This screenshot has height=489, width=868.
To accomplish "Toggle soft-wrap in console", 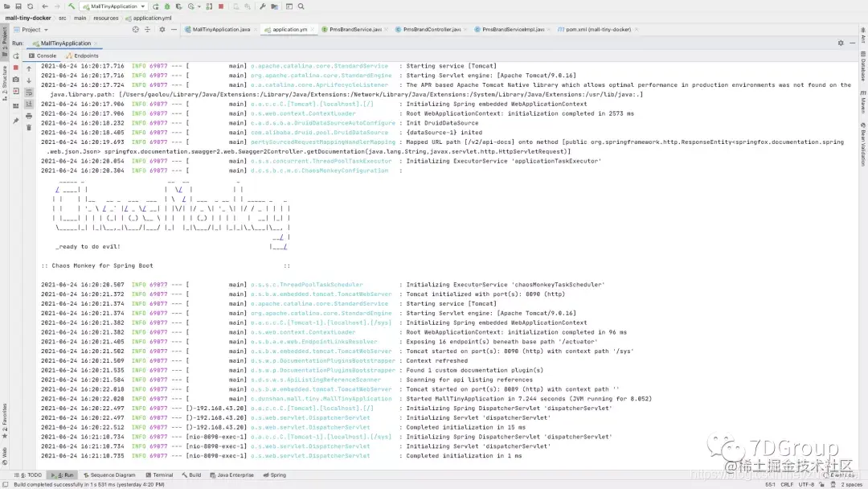I will pyautogui.click(x=30, y=92).
